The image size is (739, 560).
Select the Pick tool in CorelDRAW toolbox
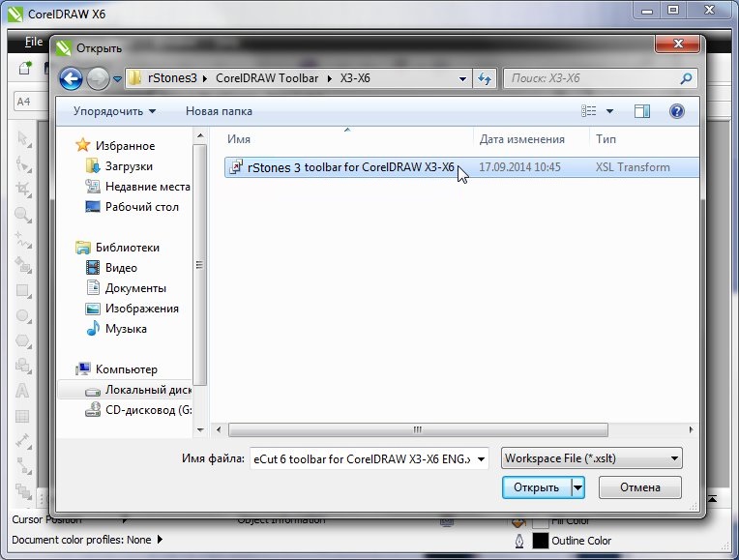(x=22, y=139)
